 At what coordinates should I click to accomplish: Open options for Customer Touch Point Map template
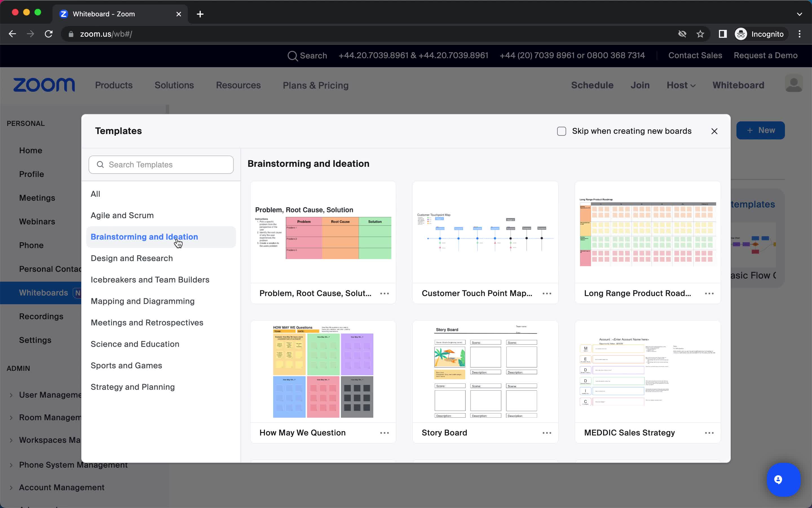pyautogui.click(x=547, y=294)
